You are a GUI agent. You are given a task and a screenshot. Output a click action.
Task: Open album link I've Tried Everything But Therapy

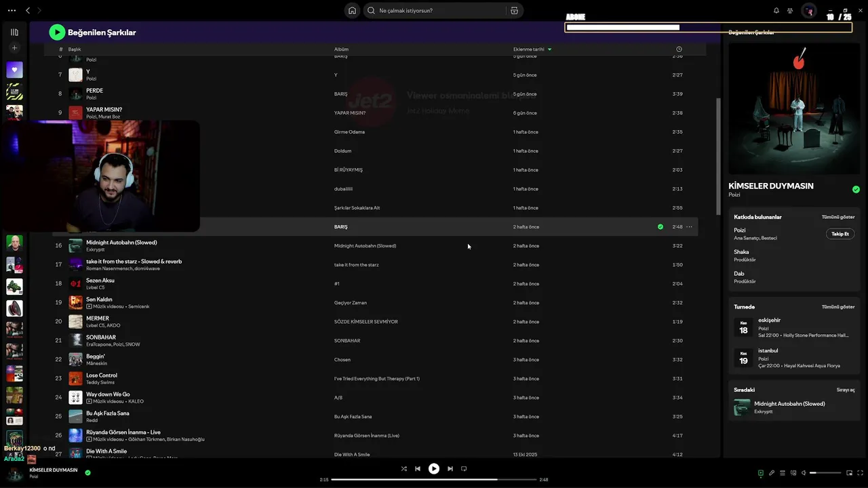(x=377, y=379)
